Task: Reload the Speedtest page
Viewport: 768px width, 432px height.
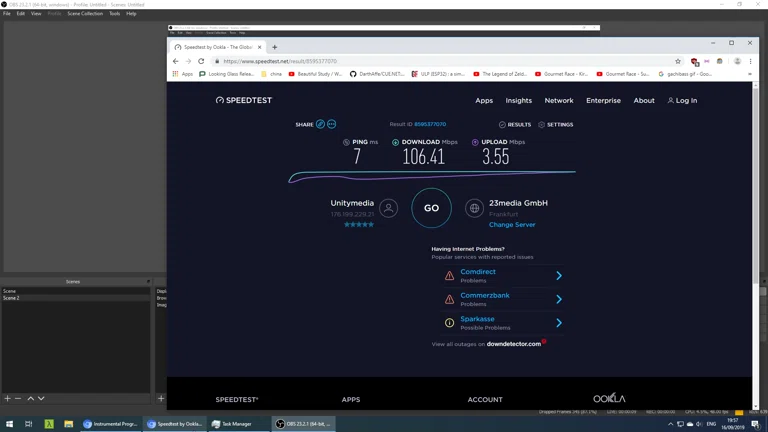Action: pyautogui.click(x=201, y=61)
